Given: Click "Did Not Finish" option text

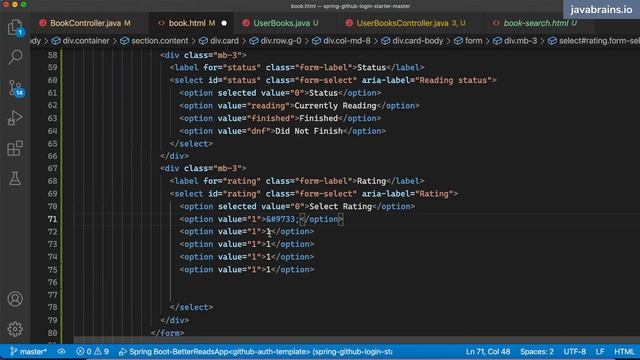Looking at the screenshot, I should 309,131.
